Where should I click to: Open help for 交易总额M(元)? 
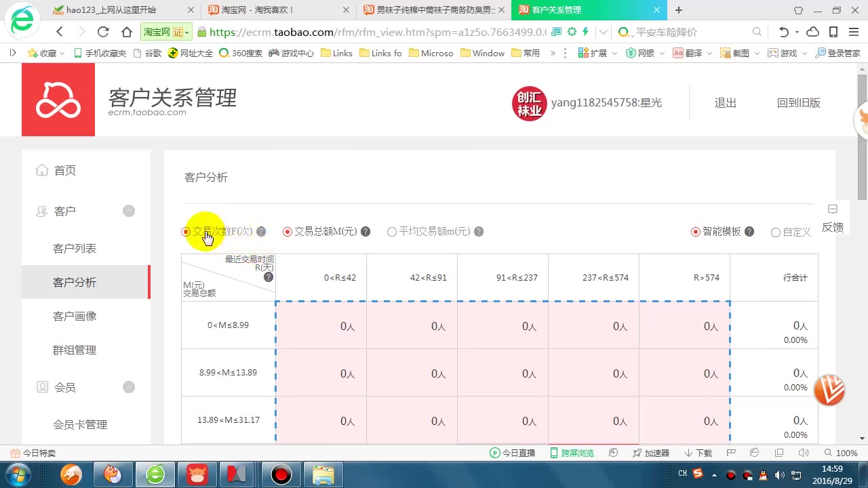366,232
